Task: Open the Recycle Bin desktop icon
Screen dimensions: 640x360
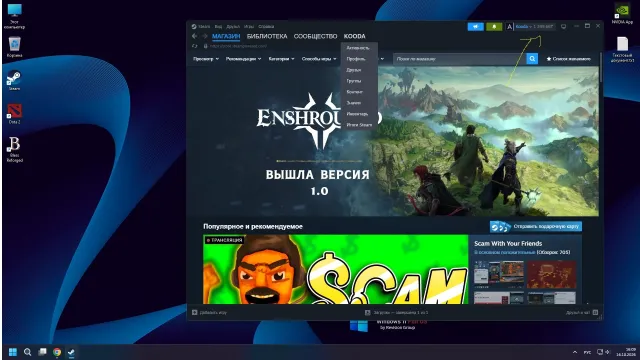Action: [14, 47]
